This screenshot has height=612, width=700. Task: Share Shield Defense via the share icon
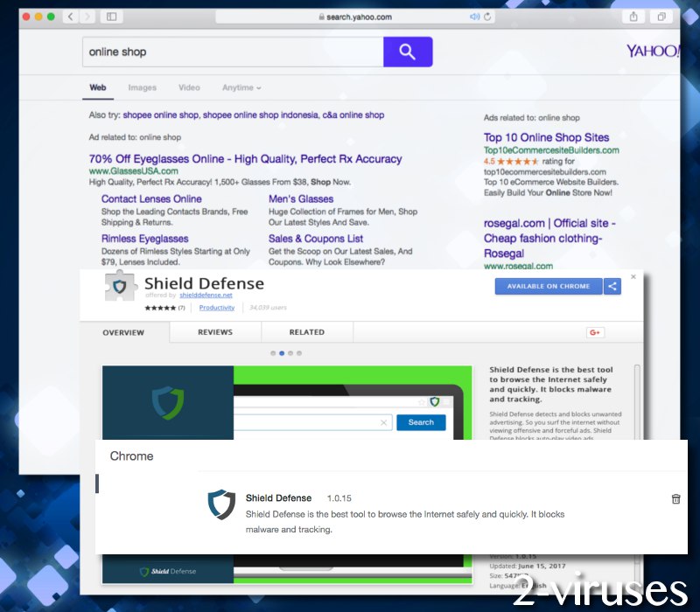[x=612, y=286]
